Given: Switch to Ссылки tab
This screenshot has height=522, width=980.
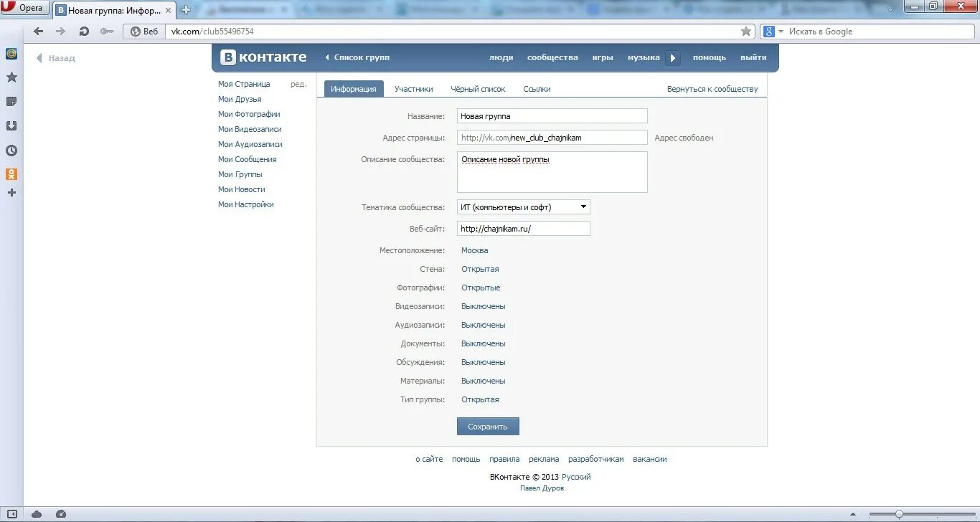Looking at the screenshot, I should [537, 89].
